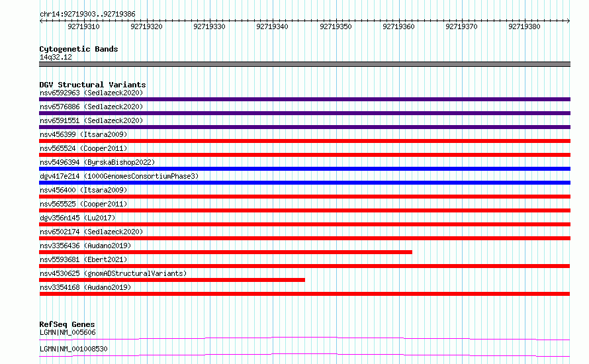The image size is (589, 364).
Task: Click the magenta intron line for LGMN|NM_001008530
Action: click(304, 355)
